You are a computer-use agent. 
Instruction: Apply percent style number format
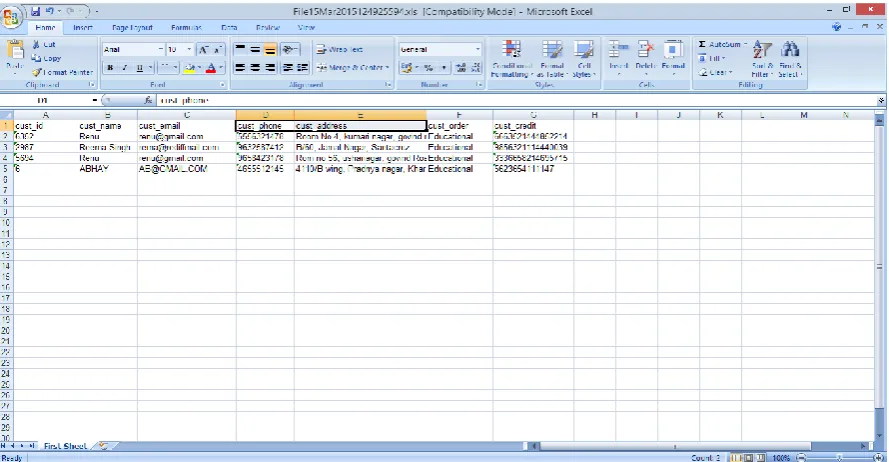(428, 68)
